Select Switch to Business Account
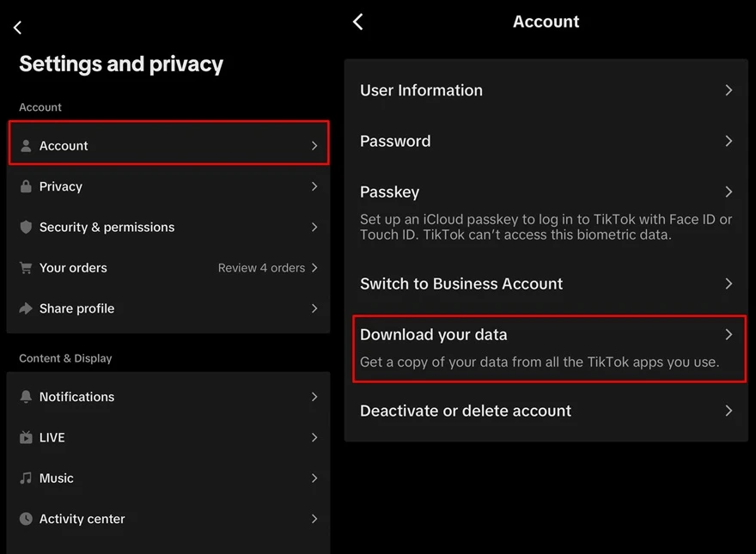756x554 pixels. 461,283
